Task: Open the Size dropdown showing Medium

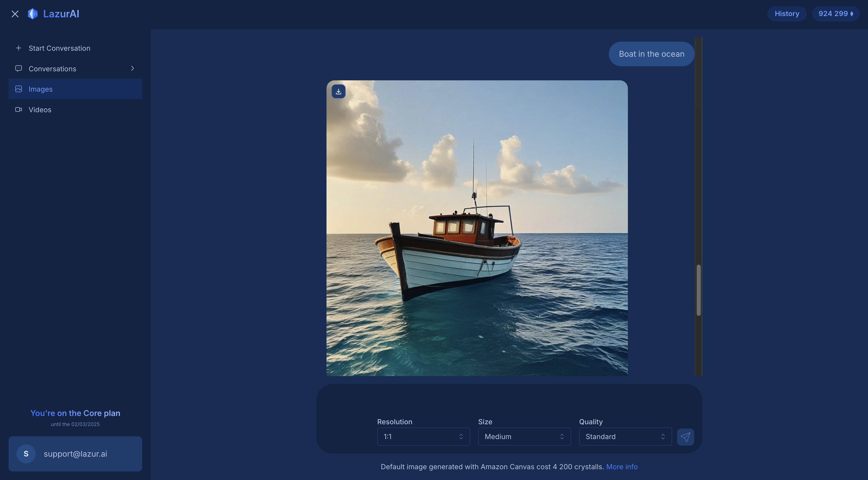Action: [x=524, y=437]
